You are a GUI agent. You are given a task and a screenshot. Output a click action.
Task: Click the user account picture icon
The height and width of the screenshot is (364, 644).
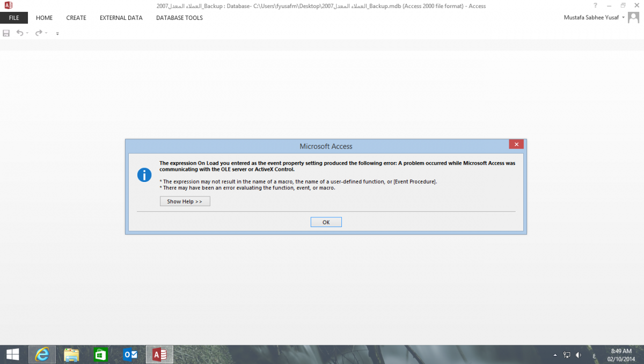[634, 18]
